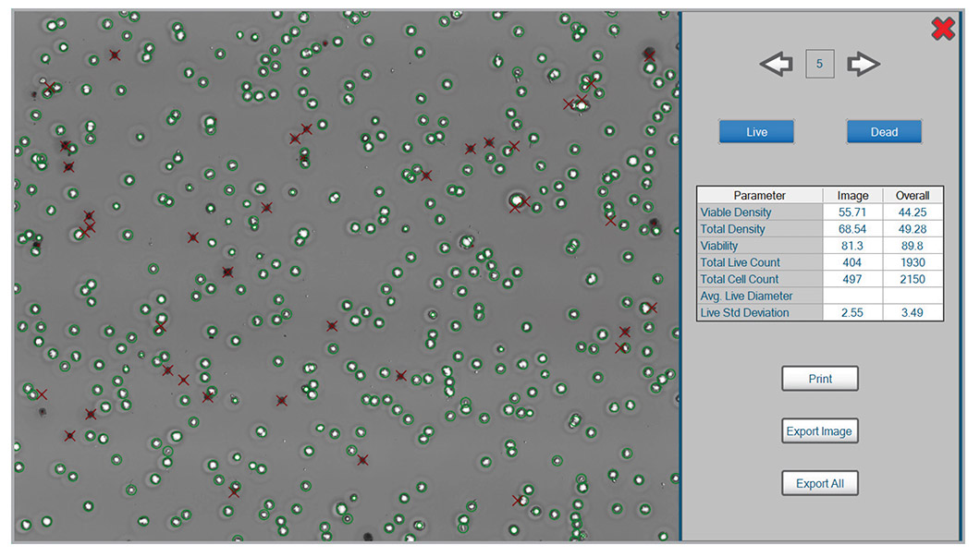Advance to the next image with the right arrow

pos(864,65)
